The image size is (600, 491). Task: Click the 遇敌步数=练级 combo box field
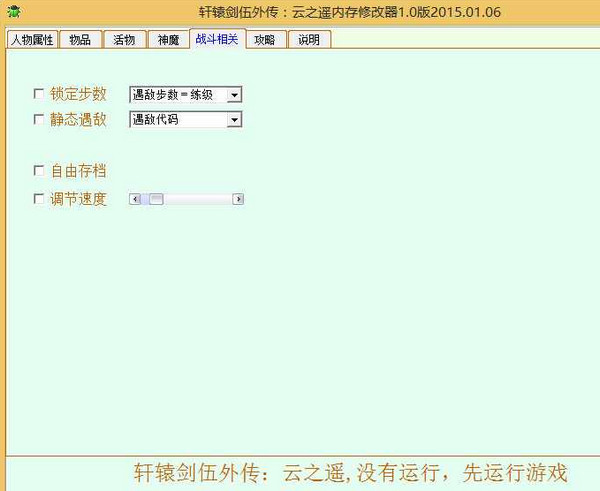[186, 95]
